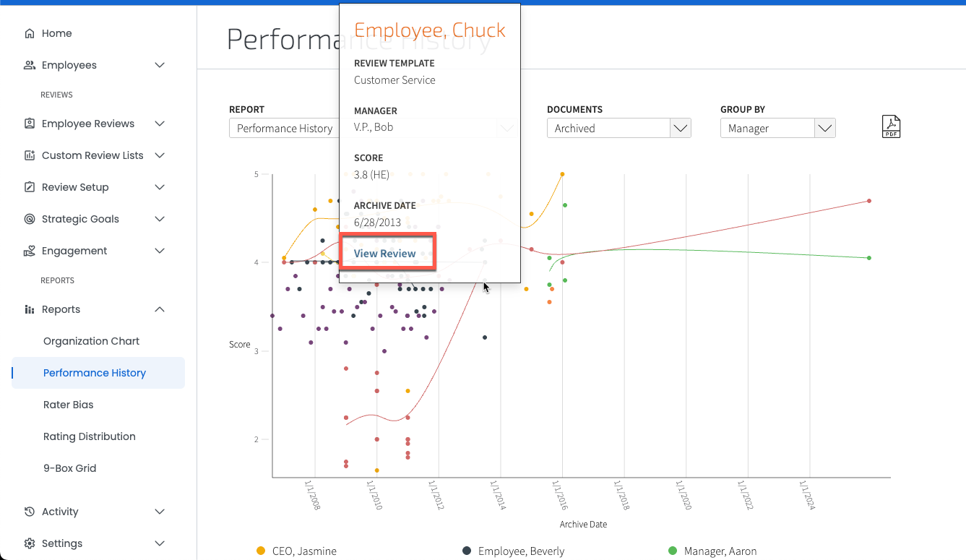Image resolution: width=966 pixels, height=560 pixels.
Task: Click the Customer Service template text
Action: point(394,80)
